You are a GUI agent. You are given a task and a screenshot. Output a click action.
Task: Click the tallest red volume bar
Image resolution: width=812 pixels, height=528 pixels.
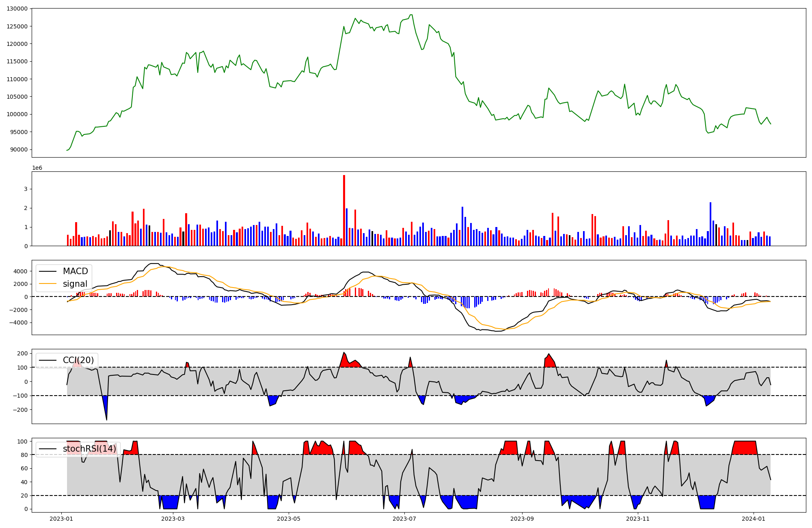coord(344,210)
